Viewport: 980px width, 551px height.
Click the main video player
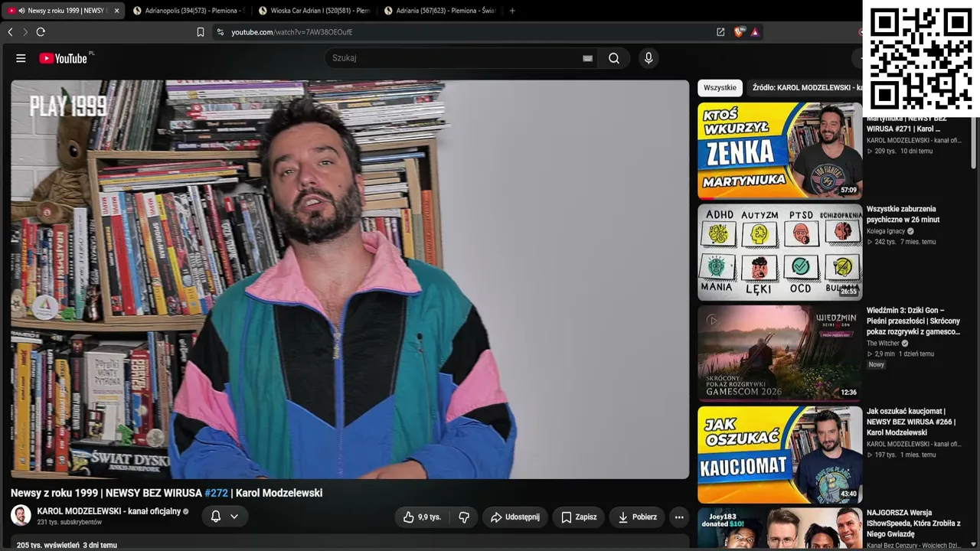pos(350,279)
